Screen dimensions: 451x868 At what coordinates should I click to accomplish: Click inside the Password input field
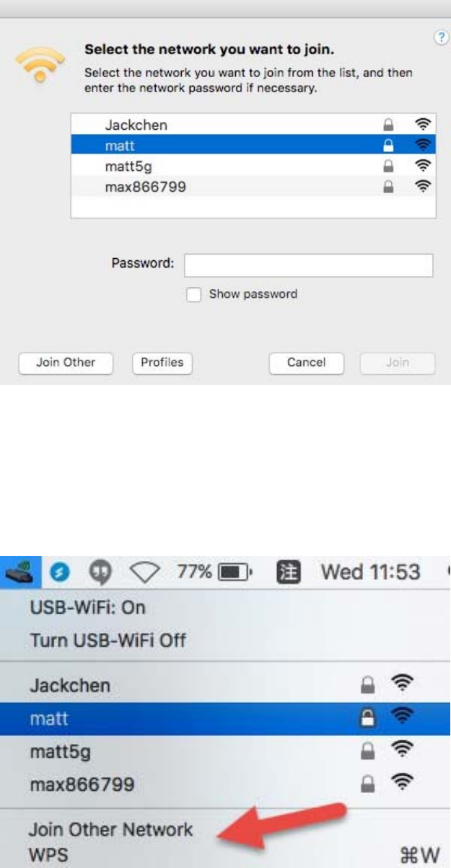point(308,265)
